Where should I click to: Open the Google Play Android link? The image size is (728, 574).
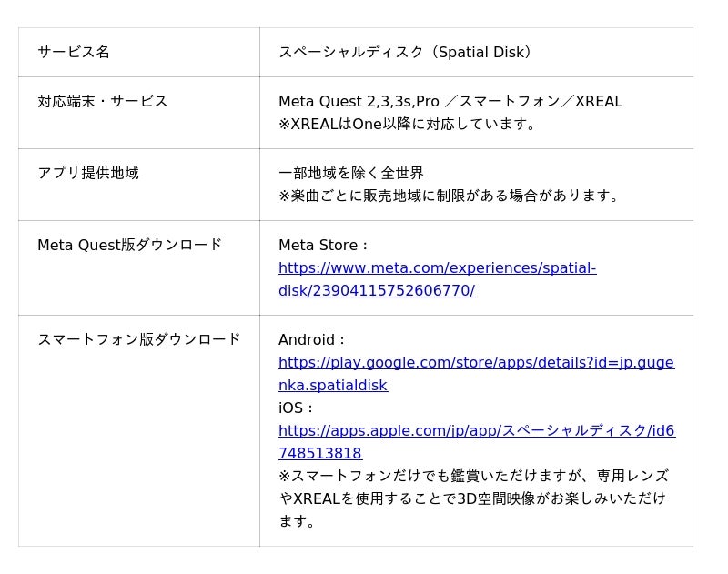tap(476, 363)
